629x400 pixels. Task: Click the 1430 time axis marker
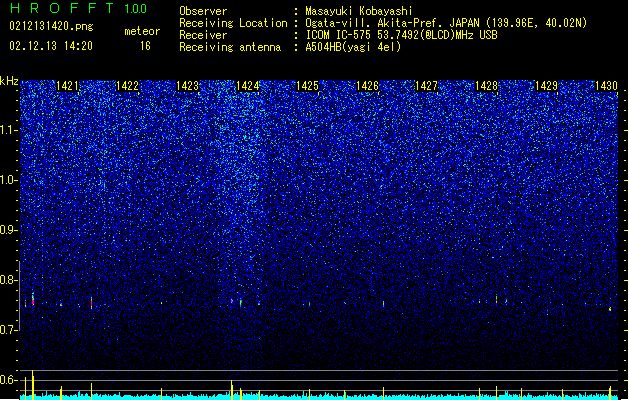606,85
